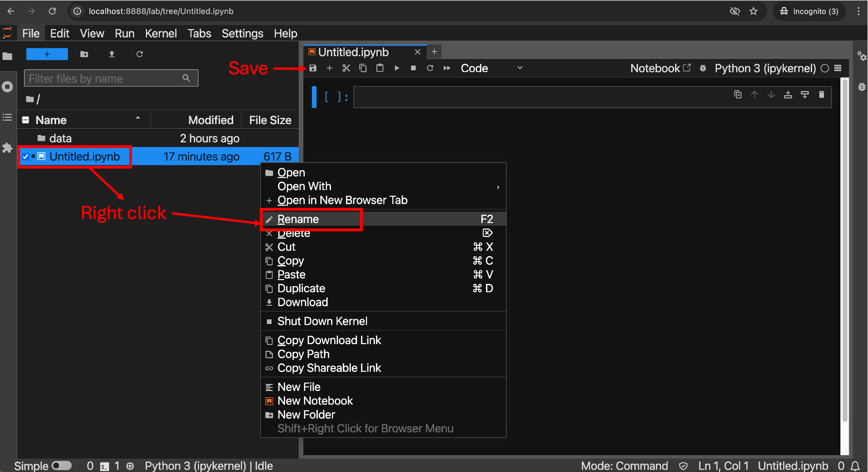Click the upload files icon

pyautogui.click(x=111, y=54)
